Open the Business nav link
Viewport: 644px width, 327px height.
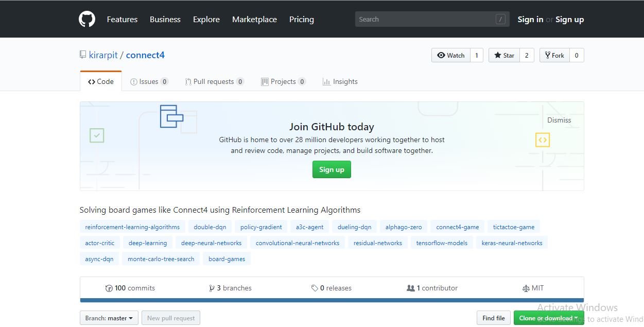[165, 20]
